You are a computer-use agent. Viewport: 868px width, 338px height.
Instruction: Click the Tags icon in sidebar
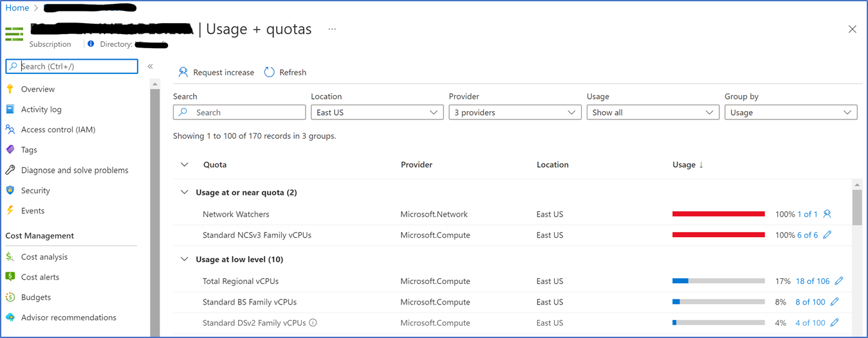coord(10,150)
